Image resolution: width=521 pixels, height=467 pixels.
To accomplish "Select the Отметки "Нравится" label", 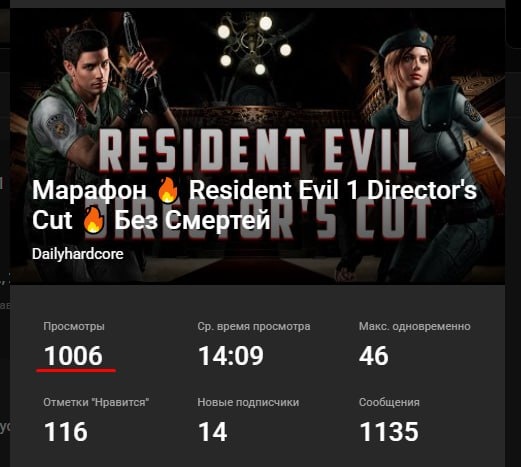I will [x=96, y=402].
